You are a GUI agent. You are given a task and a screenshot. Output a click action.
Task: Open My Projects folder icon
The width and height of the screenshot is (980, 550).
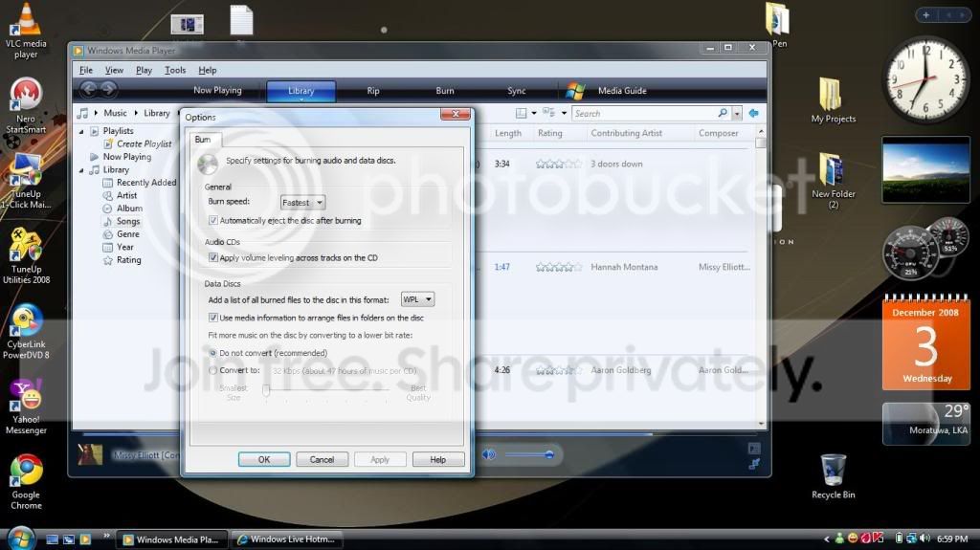tap(834, 100)
